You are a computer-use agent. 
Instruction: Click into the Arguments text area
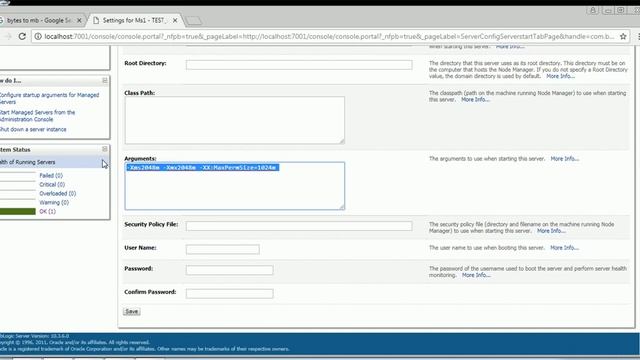[x=235, y=186]
